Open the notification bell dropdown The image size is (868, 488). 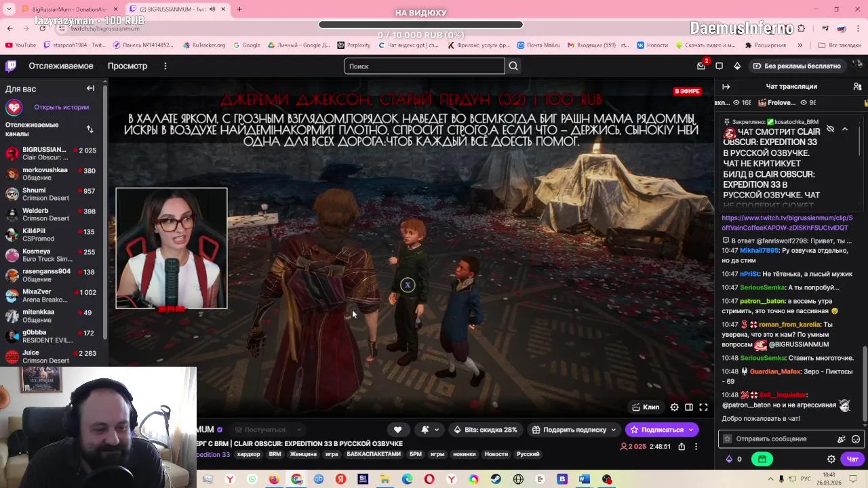[430, 430]
